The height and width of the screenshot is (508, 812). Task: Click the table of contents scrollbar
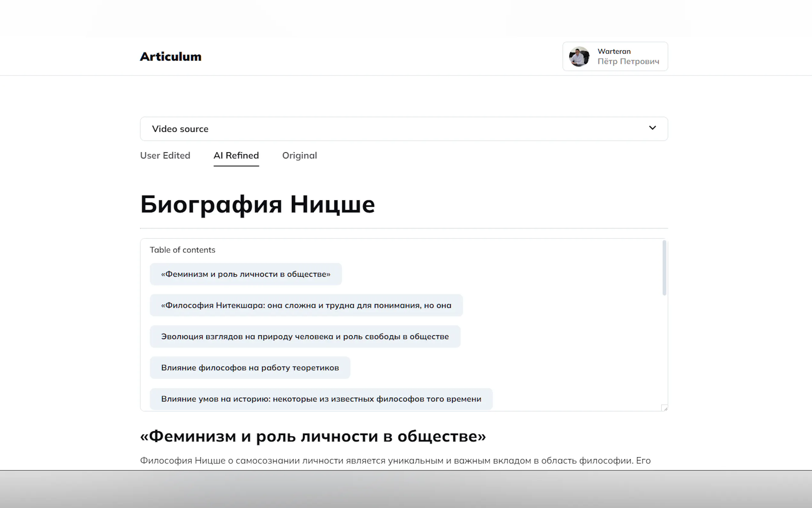click(x=664, y=268)
